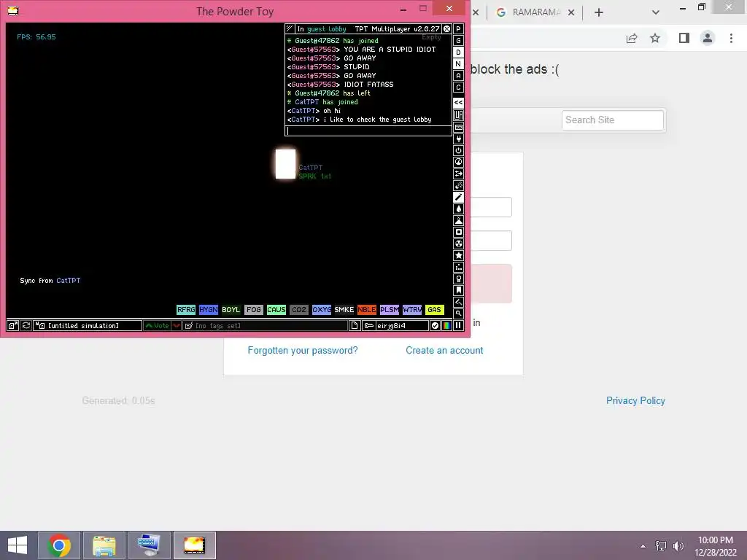Image resolution: width=747 pixels, height=560 pixels.
Task: Open the Game of Life dots category
Action: point(458,267)
